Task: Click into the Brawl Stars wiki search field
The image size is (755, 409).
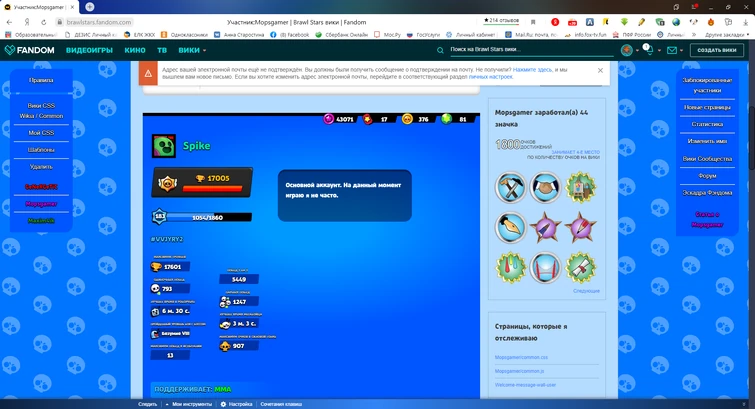Action: point(531,50)
